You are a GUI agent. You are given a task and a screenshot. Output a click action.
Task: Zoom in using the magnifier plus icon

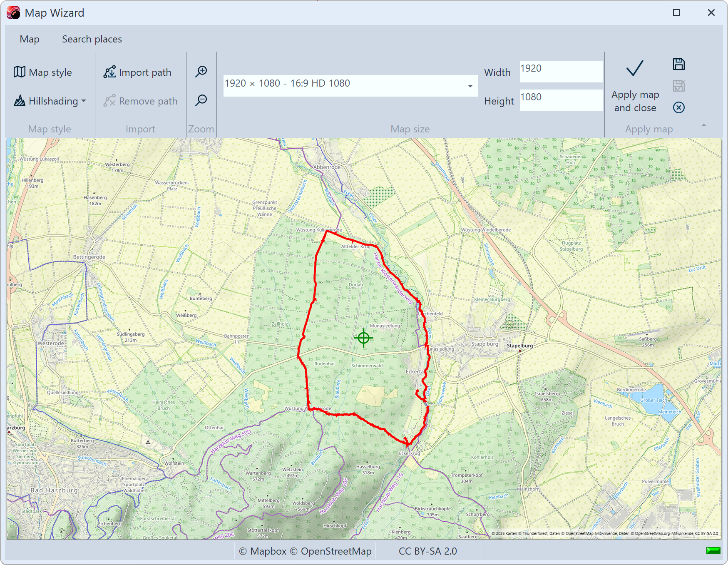[201, 71]
